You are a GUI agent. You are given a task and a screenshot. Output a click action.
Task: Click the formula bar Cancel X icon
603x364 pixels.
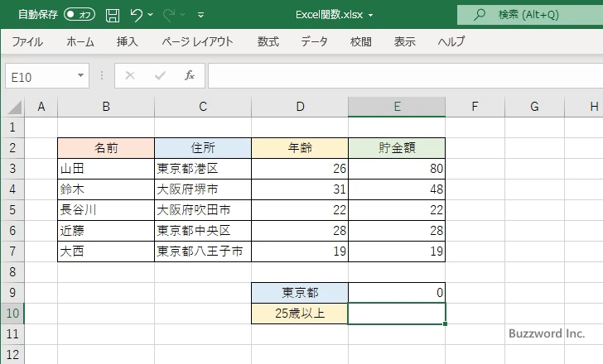click(x=130, y=76)
